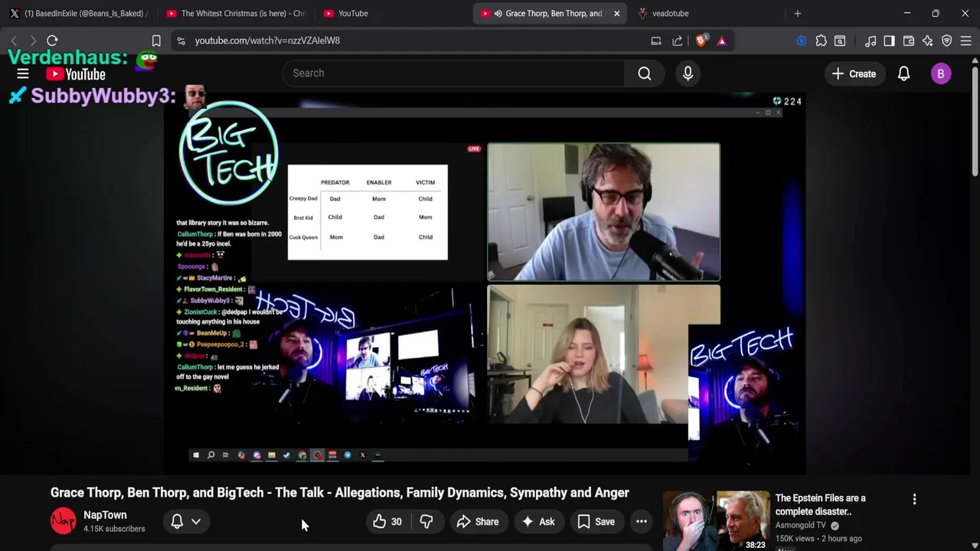Image resolution: width=980 pixels, height=551 pixels.
Task: Open three-dot menu for Epstein Files video
Action: pyautogui.click(x=914, y=499)
